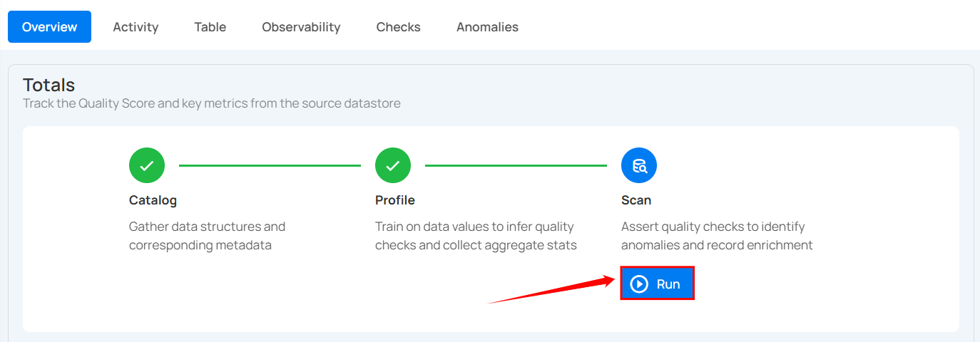Click the Catalog step heading
This screenshot has width=980, height=342.
(x=153, y=200)
